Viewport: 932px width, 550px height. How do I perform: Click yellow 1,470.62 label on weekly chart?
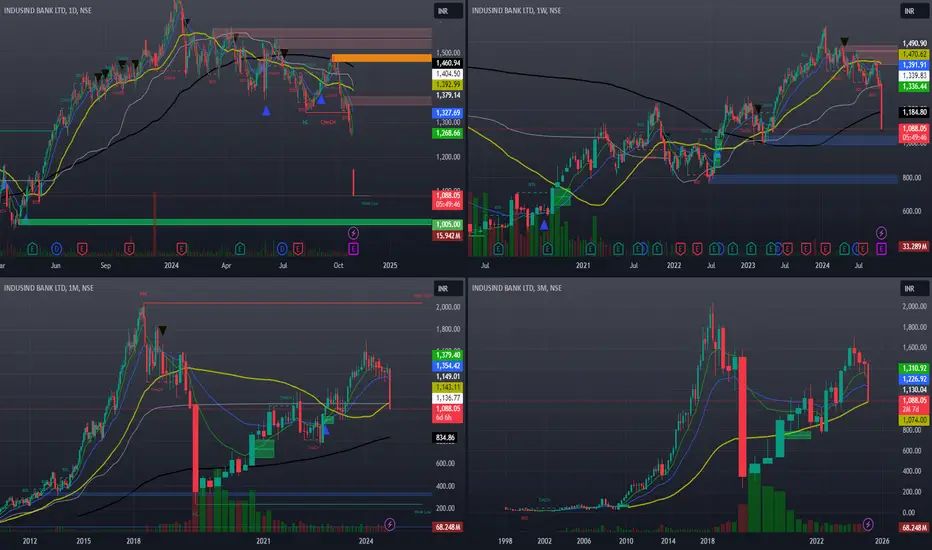[x=914, y=54]
